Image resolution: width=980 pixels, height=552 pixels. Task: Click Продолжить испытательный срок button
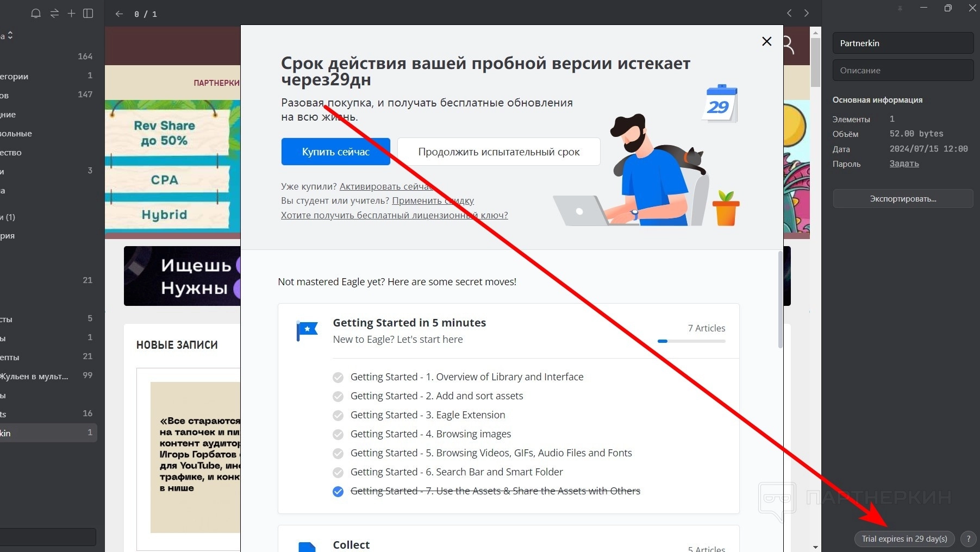point(499,152)
